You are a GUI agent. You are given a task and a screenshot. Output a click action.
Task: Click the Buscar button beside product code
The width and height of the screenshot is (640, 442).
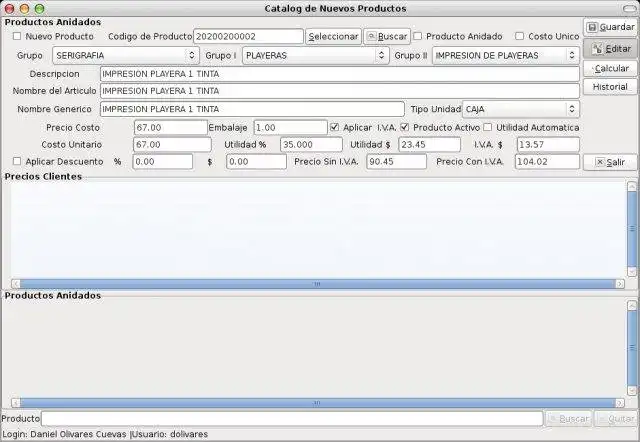point(387,36)
